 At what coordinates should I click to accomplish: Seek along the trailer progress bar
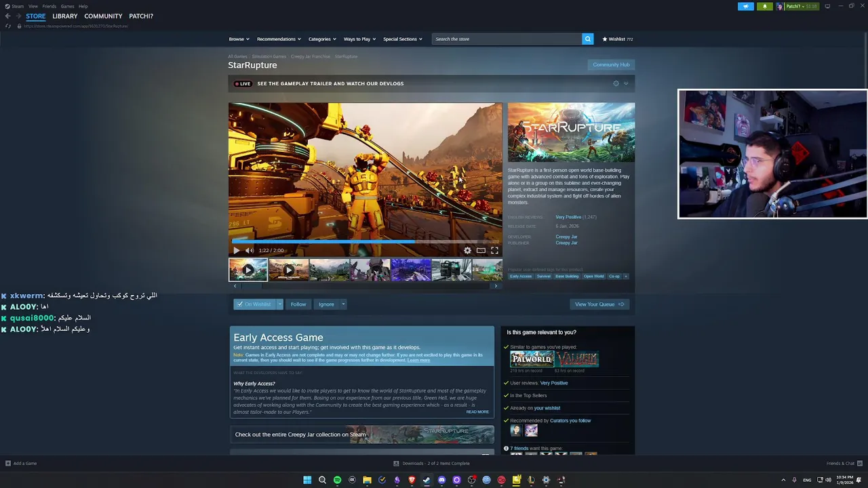click(365, 241)
